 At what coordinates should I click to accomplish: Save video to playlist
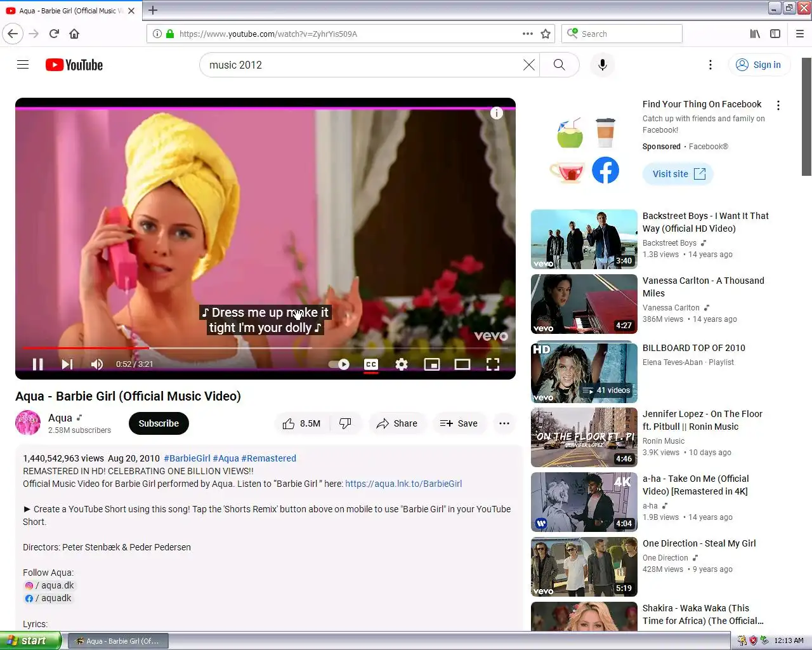pos(459,423)
